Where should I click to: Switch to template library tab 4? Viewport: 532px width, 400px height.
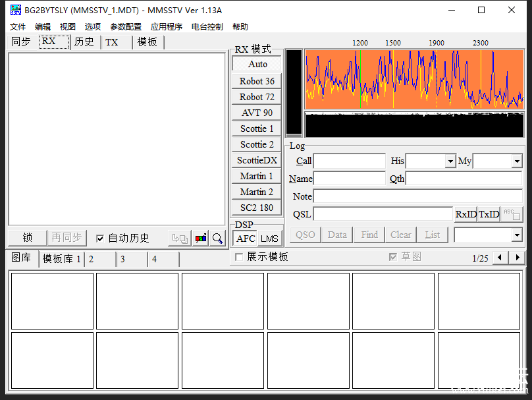click(163, 260)
